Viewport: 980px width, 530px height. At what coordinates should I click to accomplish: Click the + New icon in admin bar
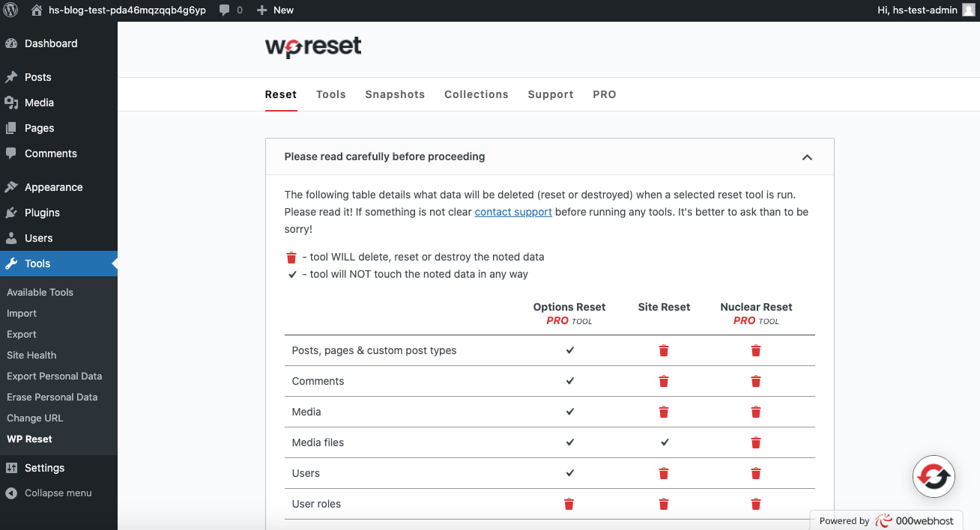click(259, 10)
